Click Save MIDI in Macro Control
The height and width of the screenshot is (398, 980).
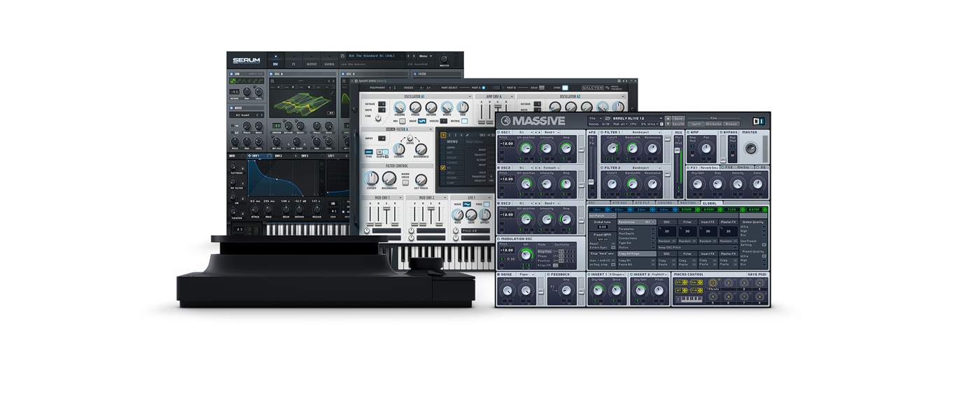click(756, 275)
